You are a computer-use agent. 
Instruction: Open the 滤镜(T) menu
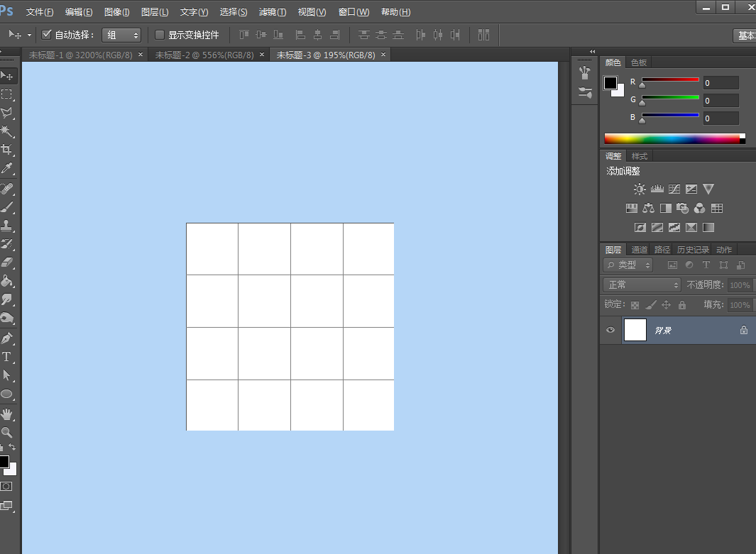point(273,12)
